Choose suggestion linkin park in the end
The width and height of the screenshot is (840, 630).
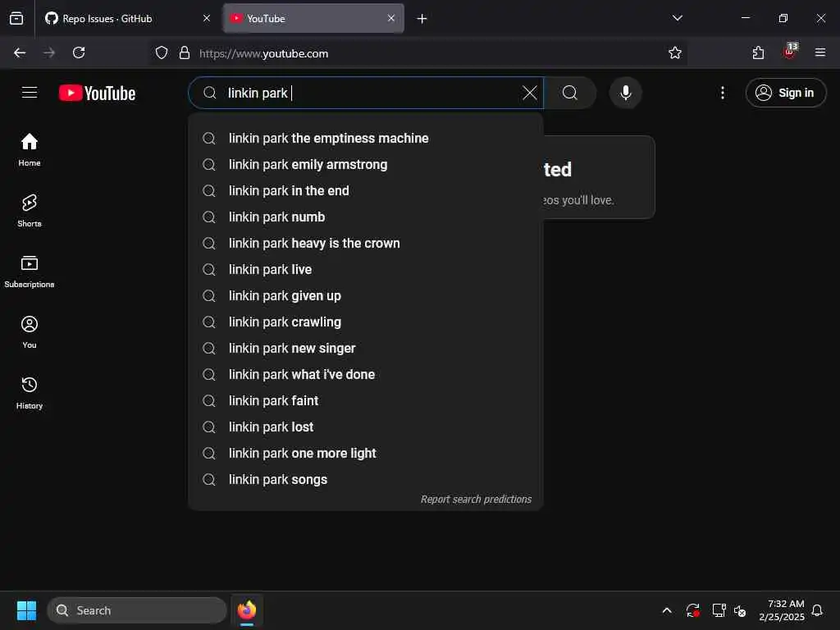pos(366,190)
